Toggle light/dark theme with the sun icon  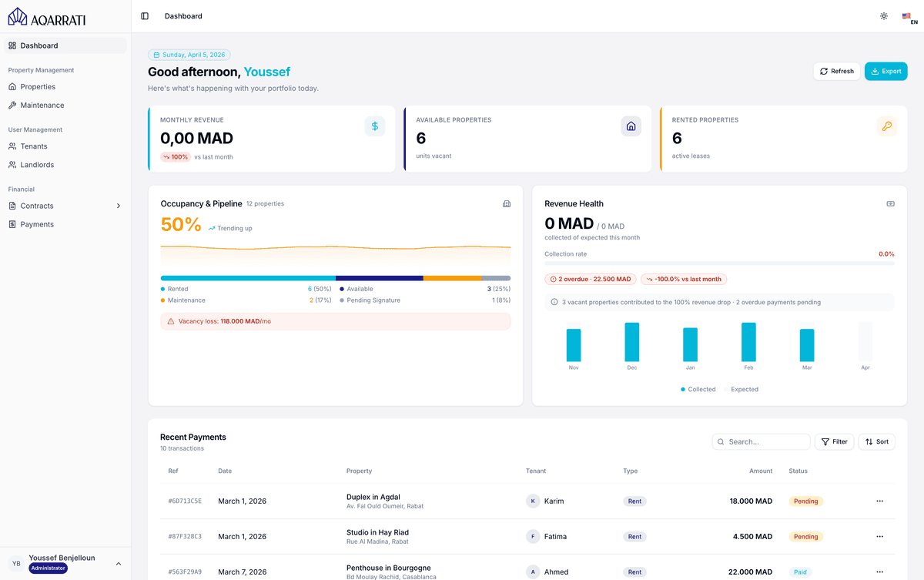pyautogui.click(x=883, y=15)
